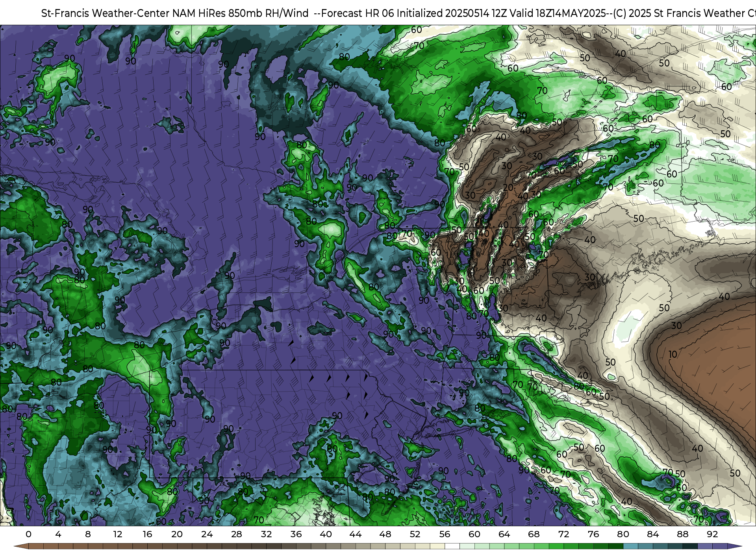
Task: Click the colorbar label '84'
Action: (x=653, y=534)
